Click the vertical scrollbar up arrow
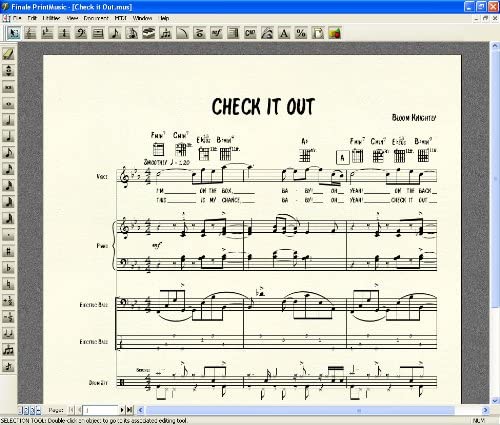The image size is (500, 425). point(495,46)
